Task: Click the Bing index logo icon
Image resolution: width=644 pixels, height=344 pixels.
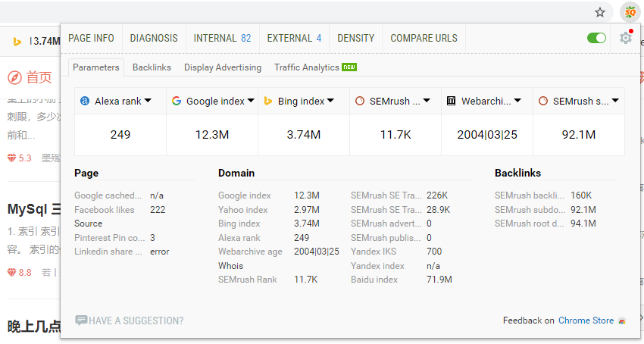Action: [268, 101]
